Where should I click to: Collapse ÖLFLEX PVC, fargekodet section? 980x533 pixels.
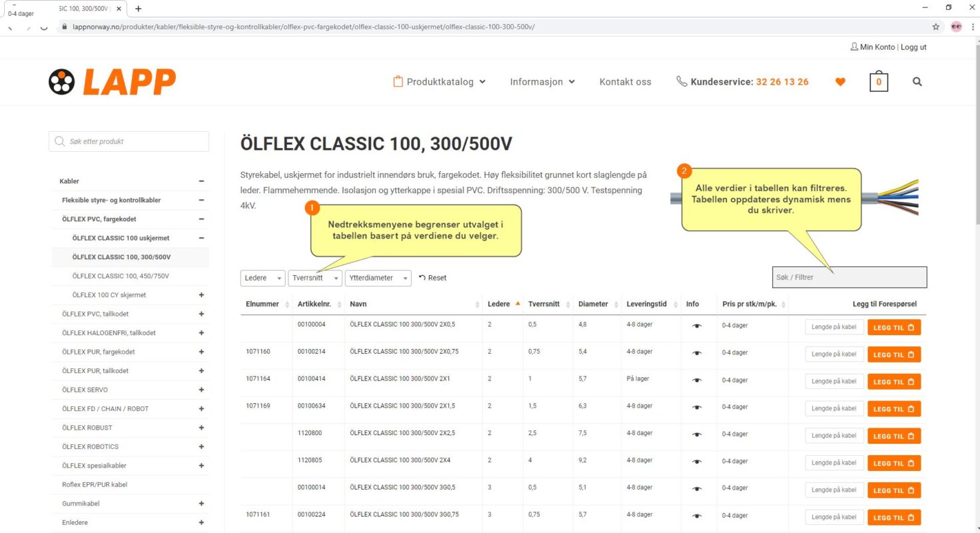pyautogui.click(x=201, y=219)
